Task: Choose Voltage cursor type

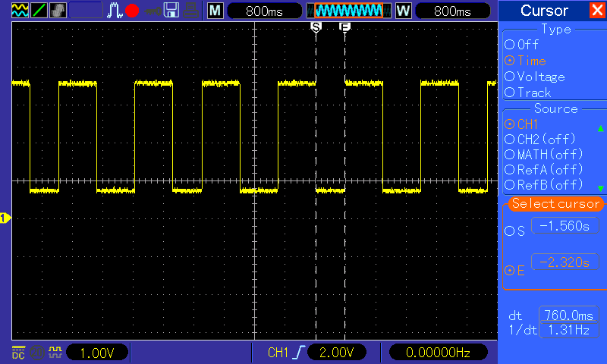Action: [x=535, y=77]
